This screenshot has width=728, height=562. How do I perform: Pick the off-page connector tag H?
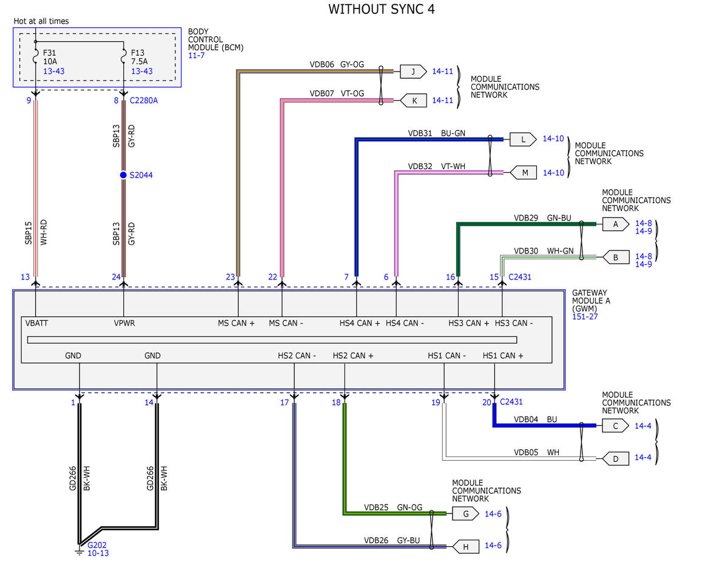[465, 547]
